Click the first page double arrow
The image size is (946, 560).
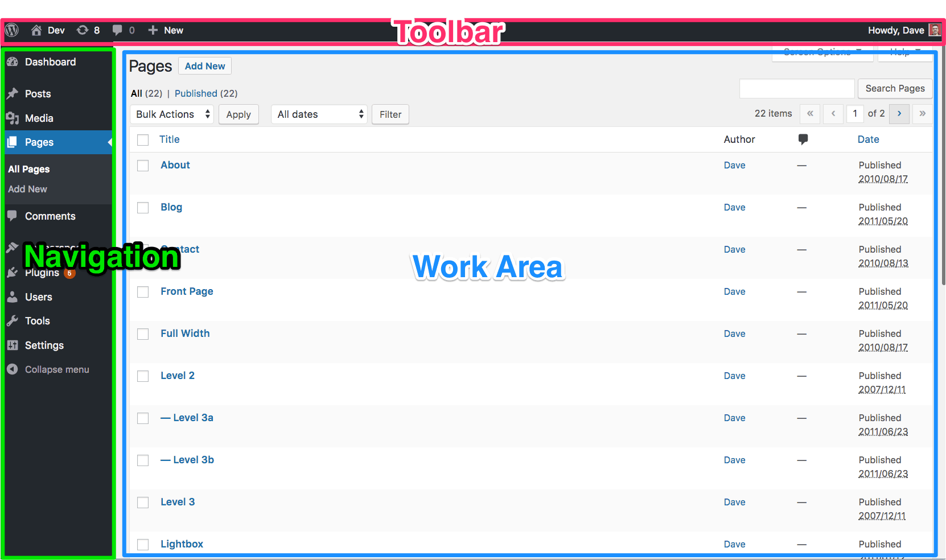click(810, 114)
